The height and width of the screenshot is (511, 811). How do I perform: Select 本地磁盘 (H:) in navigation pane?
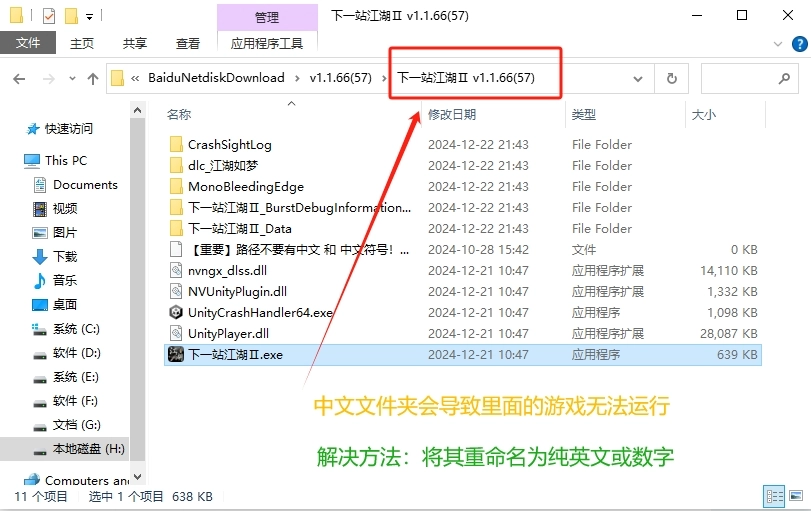click(x=88, y=448)
